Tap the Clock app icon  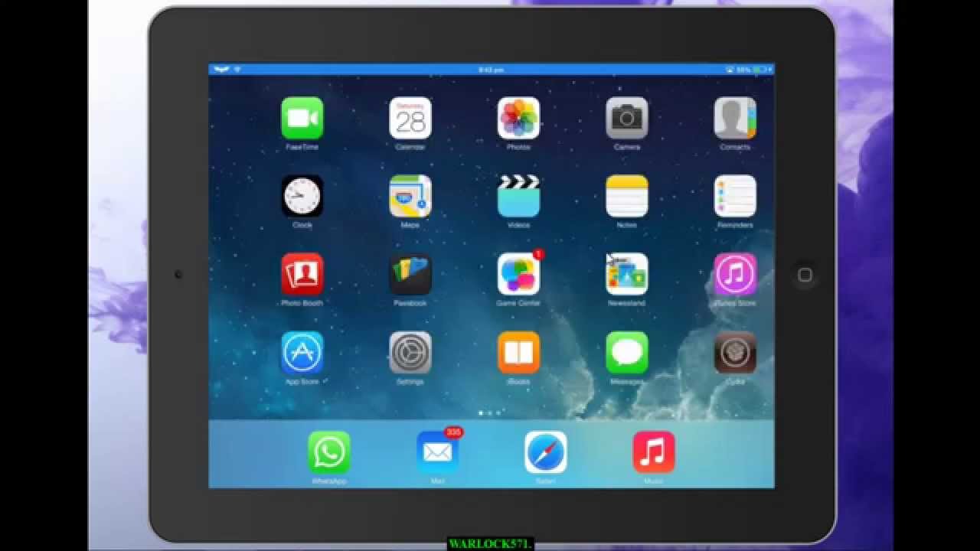(302, 196)
